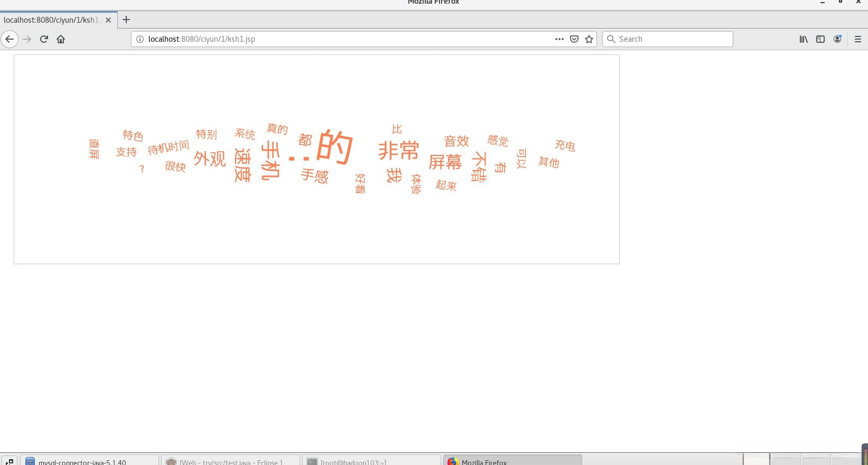Image resolution: width=868 pixels, height=465 pixels.
Task: Click the word 外观 in word cloud
Action: 210,158
